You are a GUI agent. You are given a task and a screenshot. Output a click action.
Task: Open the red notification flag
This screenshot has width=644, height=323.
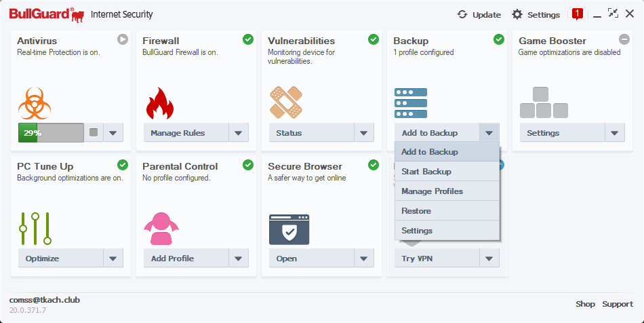point(578,14)
